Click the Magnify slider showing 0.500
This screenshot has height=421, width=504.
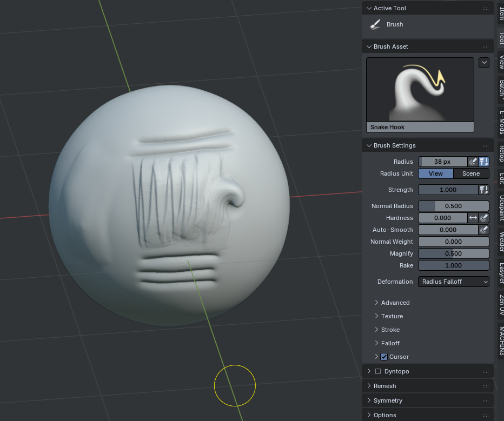click(x=454, y=253)
